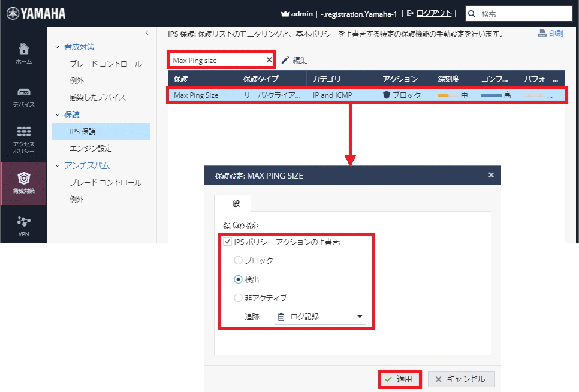Open the VPN sidebar icon

coord(23,225)
